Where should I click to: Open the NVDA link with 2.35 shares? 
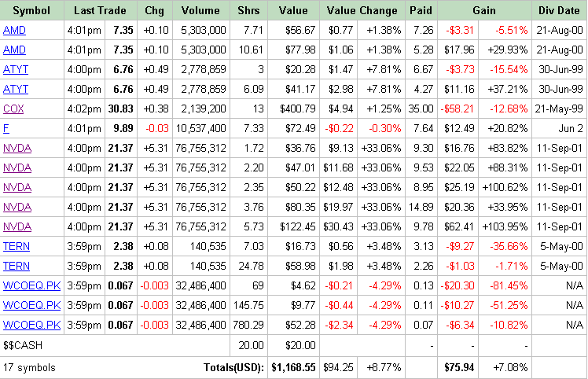(x=17, y=187)
